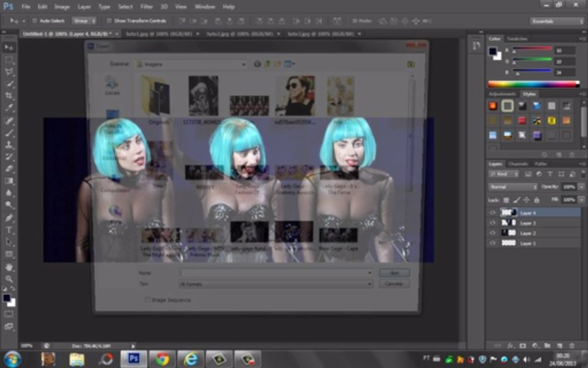Open the layer Kind filter dropdown
Screen dimensions: 588x368
pos(504,174)
